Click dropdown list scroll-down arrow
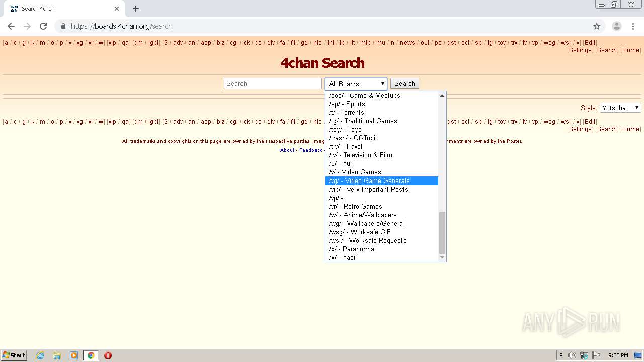Screen dimensions: 644x362 (442, 257)
